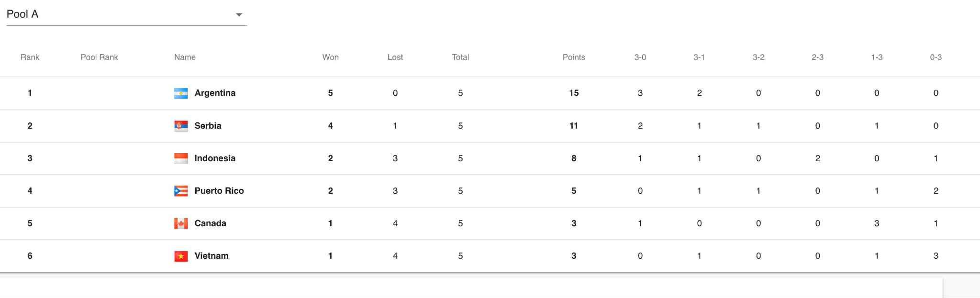The height and width of the screenshot is (298, 980).
Task: Click the Indonesia flag icon
Action: 180,158
